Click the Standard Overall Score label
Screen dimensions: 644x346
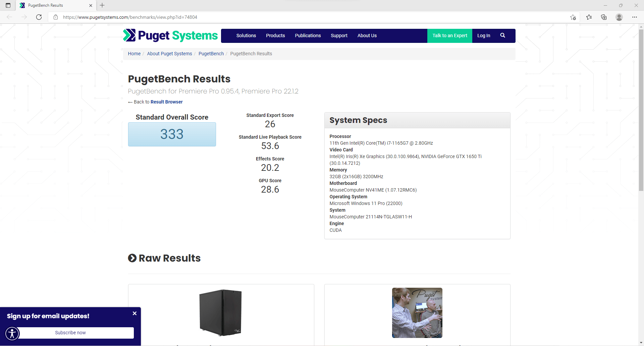coord(172,117)
